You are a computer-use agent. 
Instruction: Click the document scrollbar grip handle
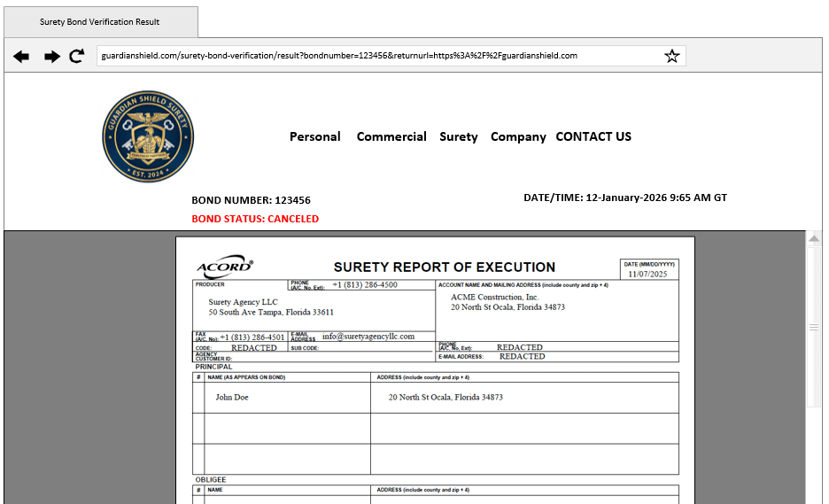pyautogui.click(x=814, y=327)
